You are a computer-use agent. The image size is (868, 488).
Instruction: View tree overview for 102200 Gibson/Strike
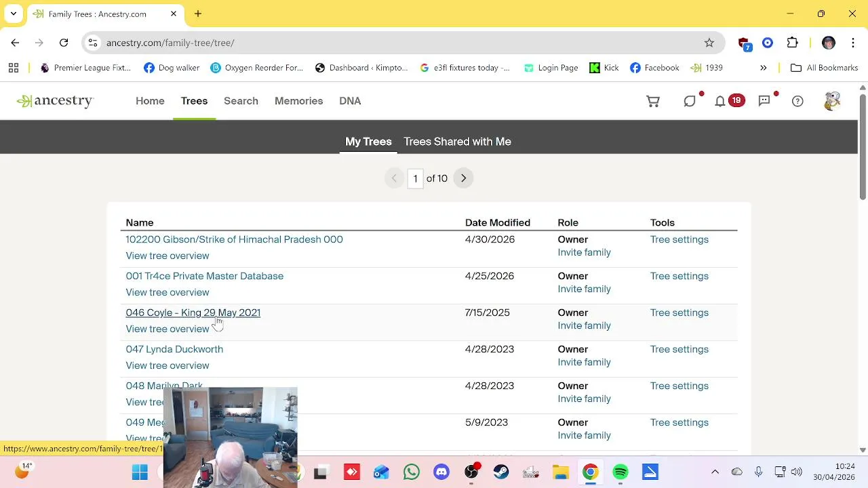(167, 256)
